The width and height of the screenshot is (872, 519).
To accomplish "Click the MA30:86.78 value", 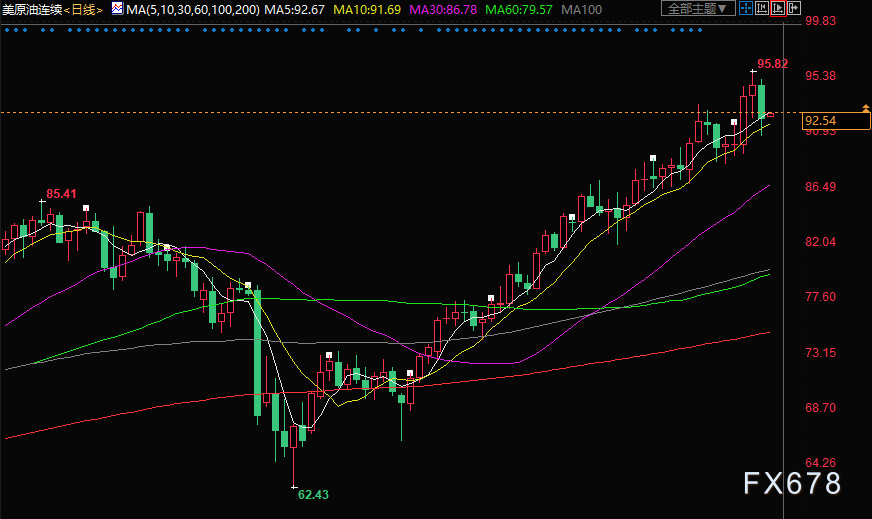I will coord(443,9).
